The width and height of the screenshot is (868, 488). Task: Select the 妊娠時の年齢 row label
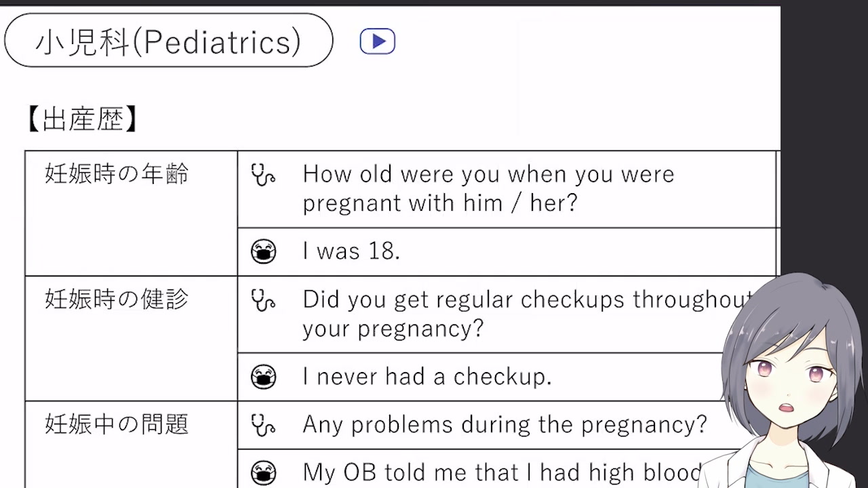click(117, 175)
